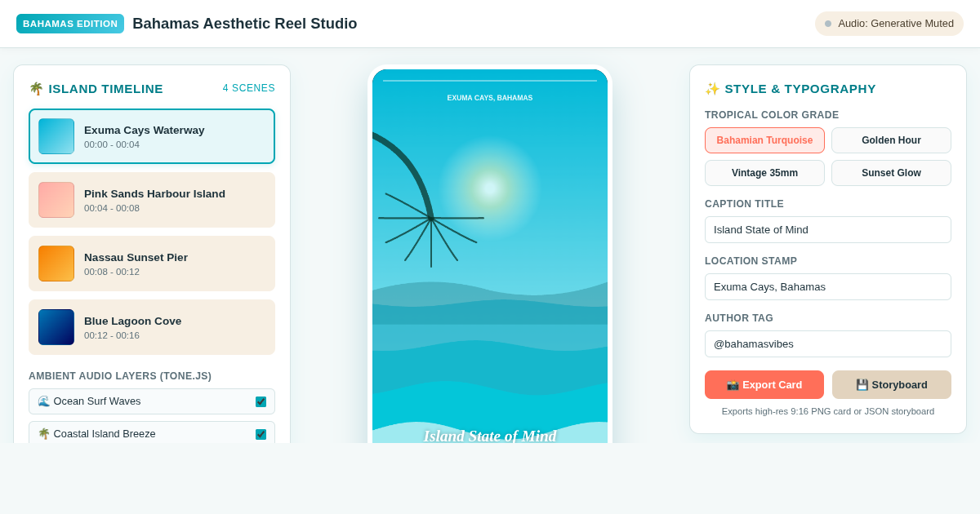Click the audio status dot indicator
The image size is (980, 514).
pos(828,24)
